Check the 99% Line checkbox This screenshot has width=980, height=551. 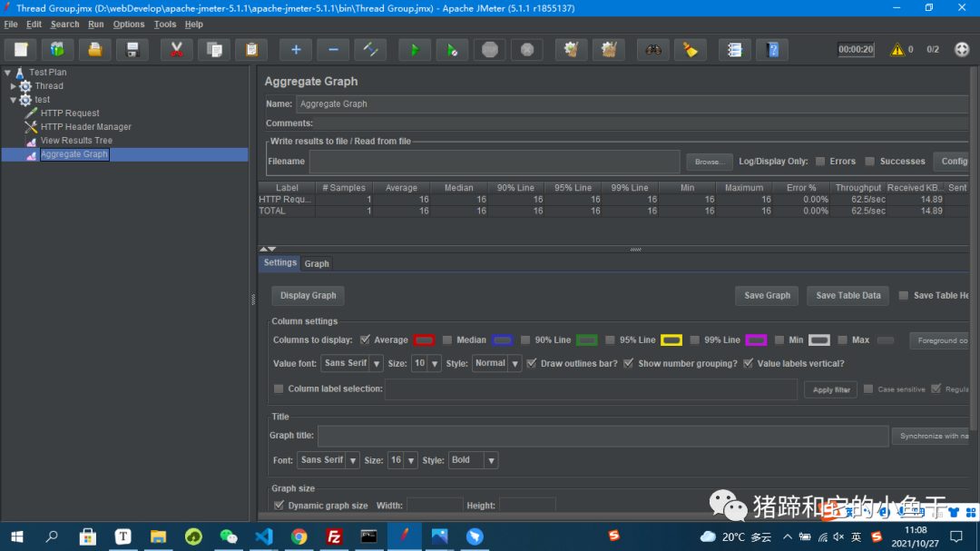point(694,339)
